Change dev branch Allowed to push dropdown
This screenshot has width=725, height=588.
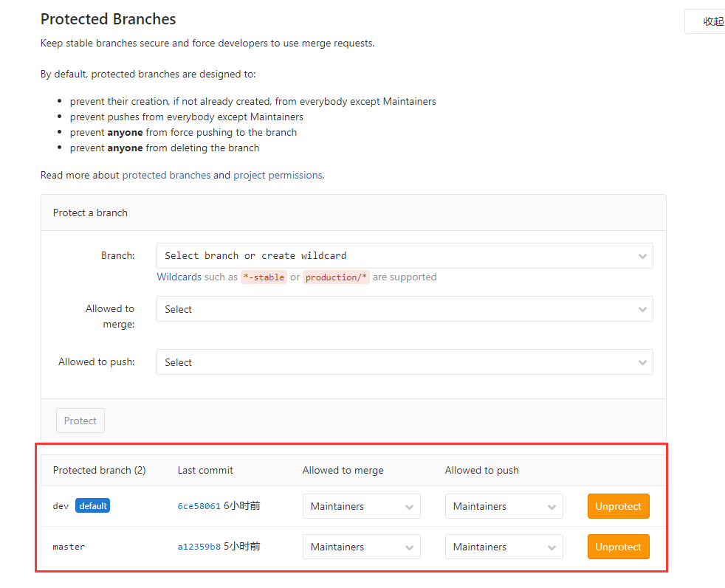click(x=504, y=506)
